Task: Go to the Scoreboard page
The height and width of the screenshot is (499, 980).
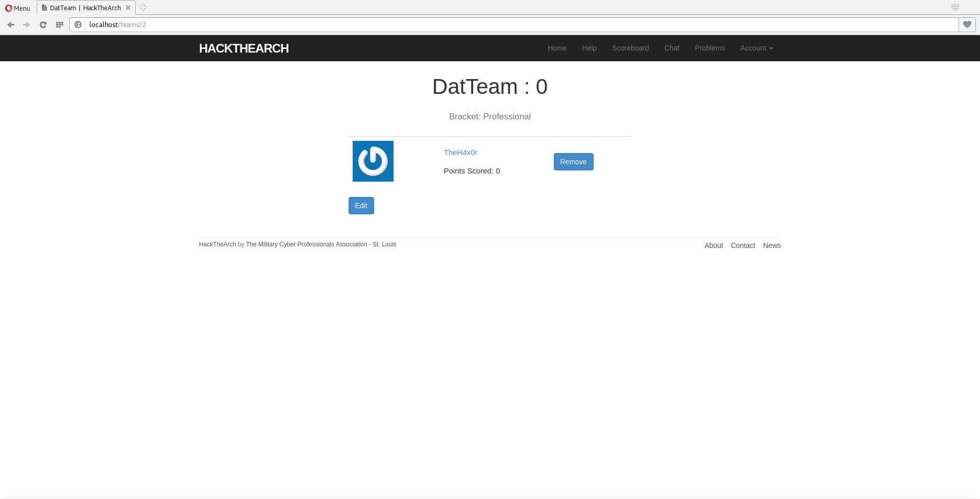Action: 630,48
